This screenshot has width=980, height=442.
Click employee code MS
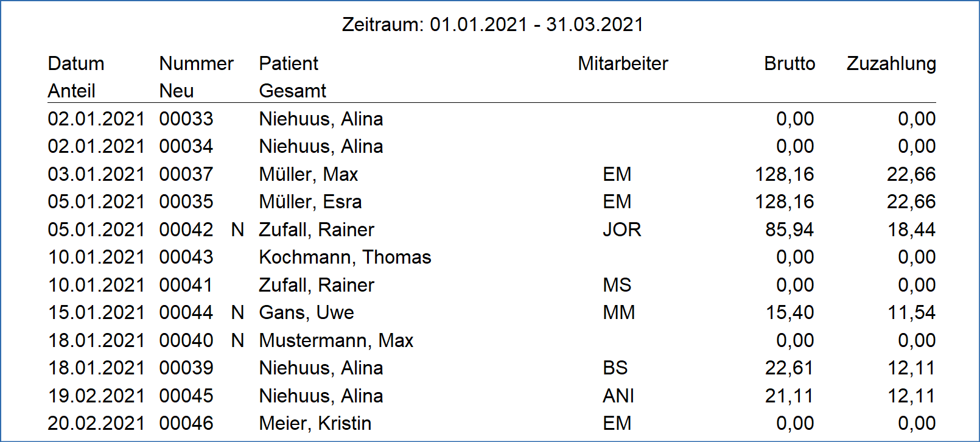coord(617,285)
